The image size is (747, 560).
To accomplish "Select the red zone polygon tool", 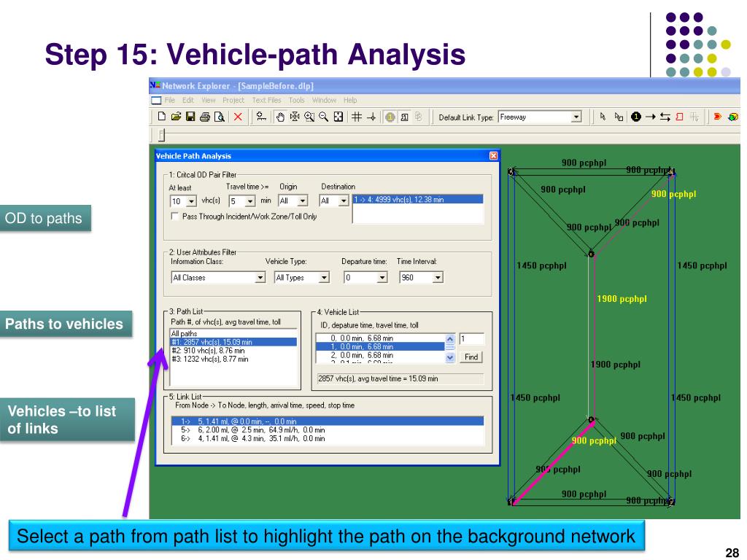I will (x=679, y=117).
